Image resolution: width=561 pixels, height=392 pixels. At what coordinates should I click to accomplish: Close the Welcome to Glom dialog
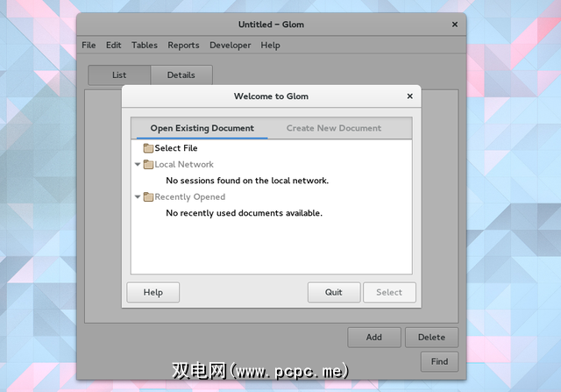click(410, 96)
